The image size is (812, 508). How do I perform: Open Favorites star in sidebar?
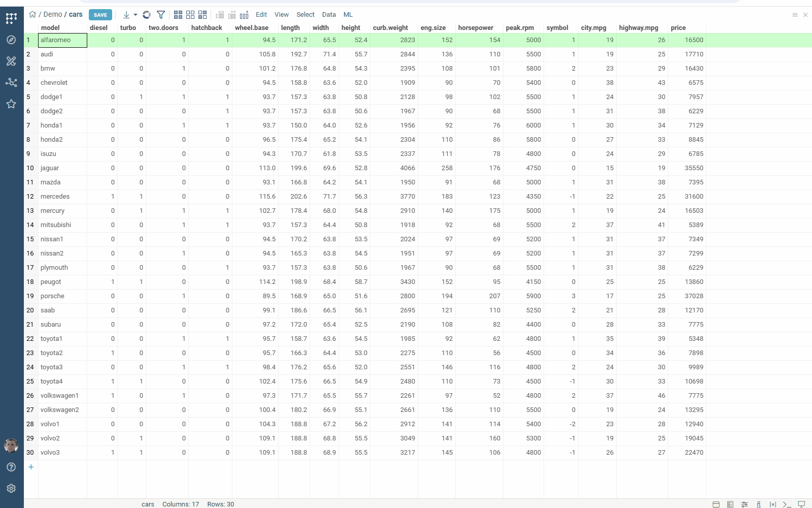tap(11, 104)
